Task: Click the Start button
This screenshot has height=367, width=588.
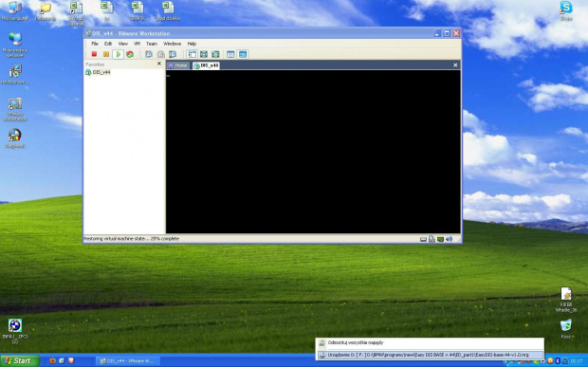Action: point(20,360)
